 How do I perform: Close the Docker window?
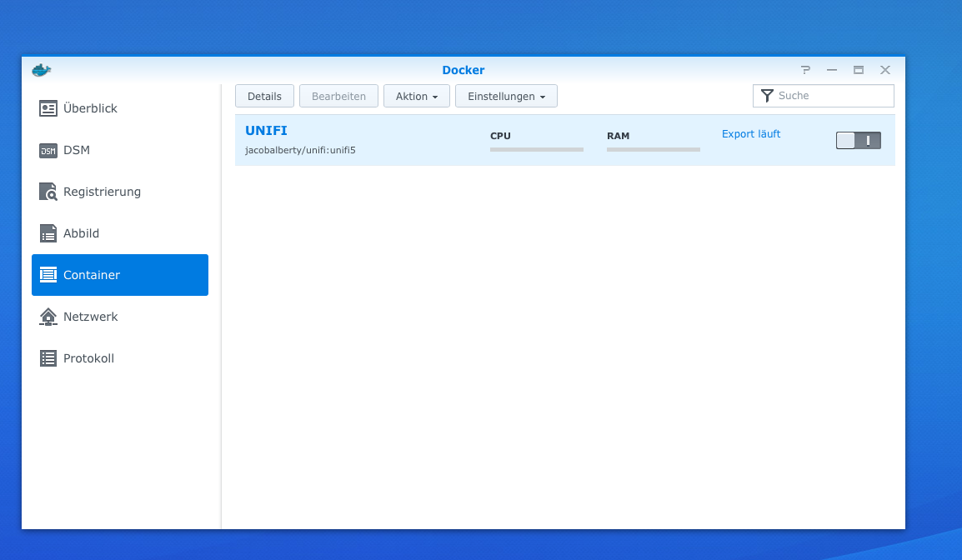(x=884, y=70)
